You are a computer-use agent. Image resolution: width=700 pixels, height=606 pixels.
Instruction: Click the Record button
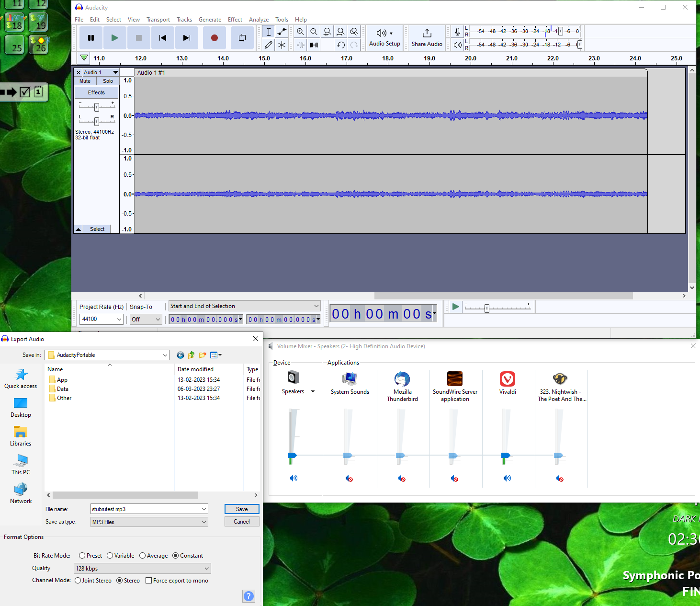pos(214,38)
